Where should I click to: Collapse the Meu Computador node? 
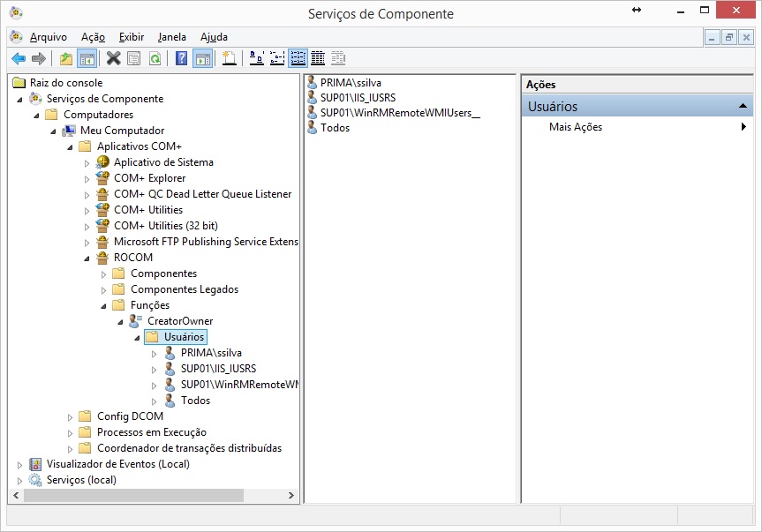click(x=54, y=132)
